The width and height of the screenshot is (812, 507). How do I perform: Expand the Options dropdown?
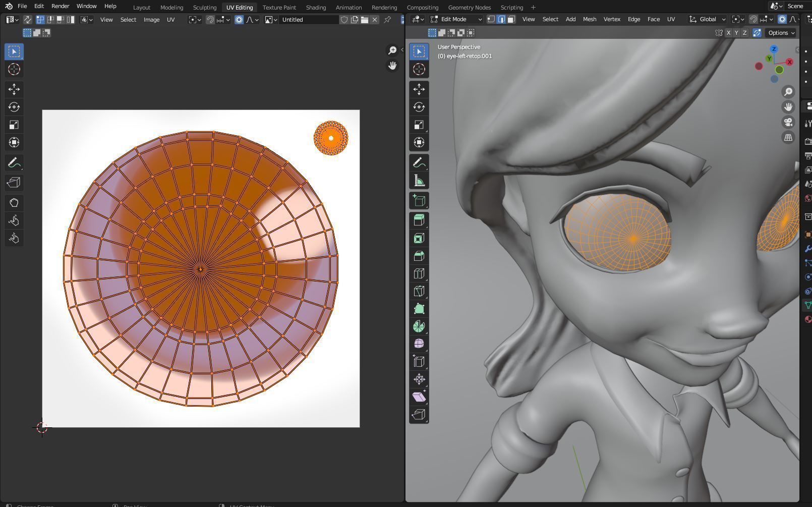tap(781, 33)
